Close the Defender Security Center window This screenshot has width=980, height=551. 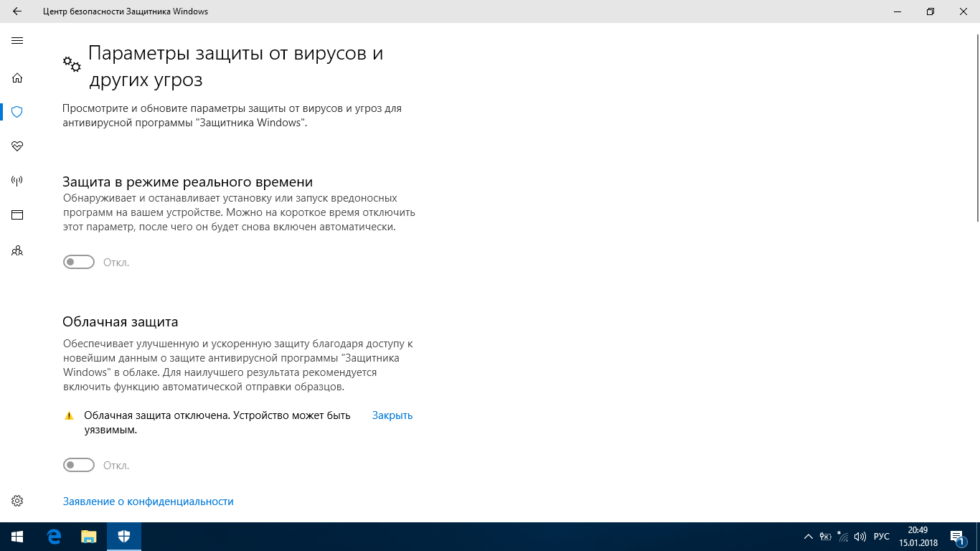pos(963,11)
